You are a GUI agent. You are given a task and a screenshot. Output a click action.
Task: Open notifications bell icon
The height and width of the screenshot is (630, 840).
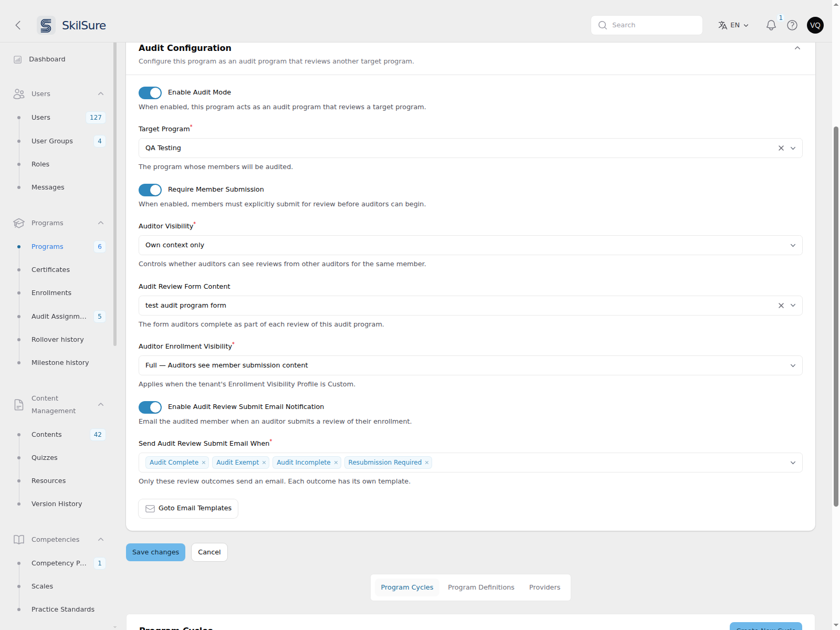click(771, 25)
